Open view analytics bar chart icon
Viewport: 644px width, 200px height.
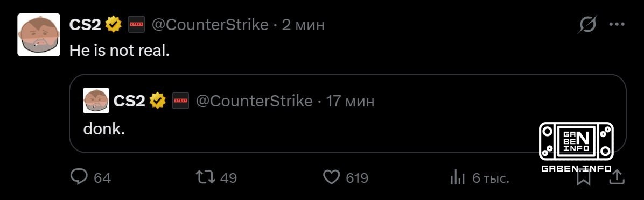457,177
